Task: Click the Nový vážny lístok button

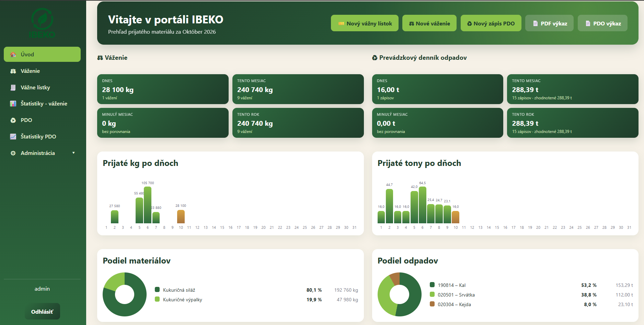Action: point(365,23)
